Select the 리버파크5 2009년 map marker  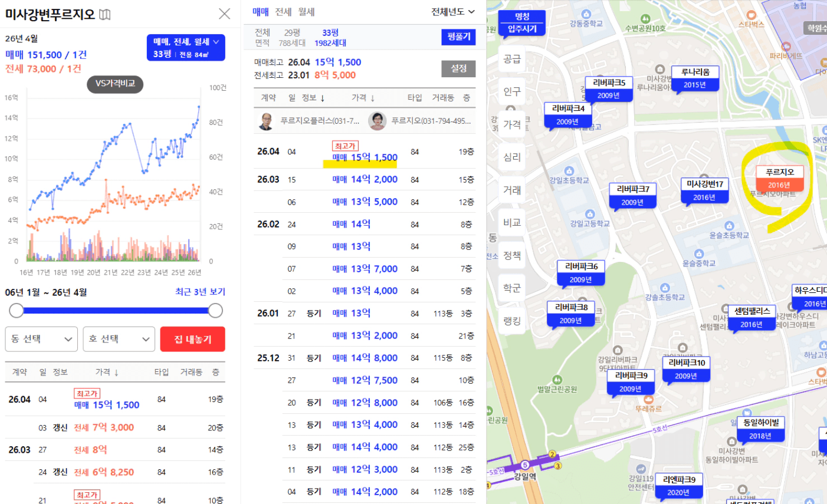coord(609,88)
